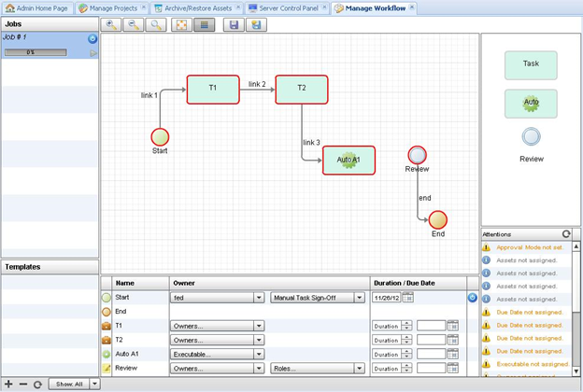The height and width of the screenshot is (392, 583).
Task: Close the Server Control Panel tab
Action: coord(324,7)
